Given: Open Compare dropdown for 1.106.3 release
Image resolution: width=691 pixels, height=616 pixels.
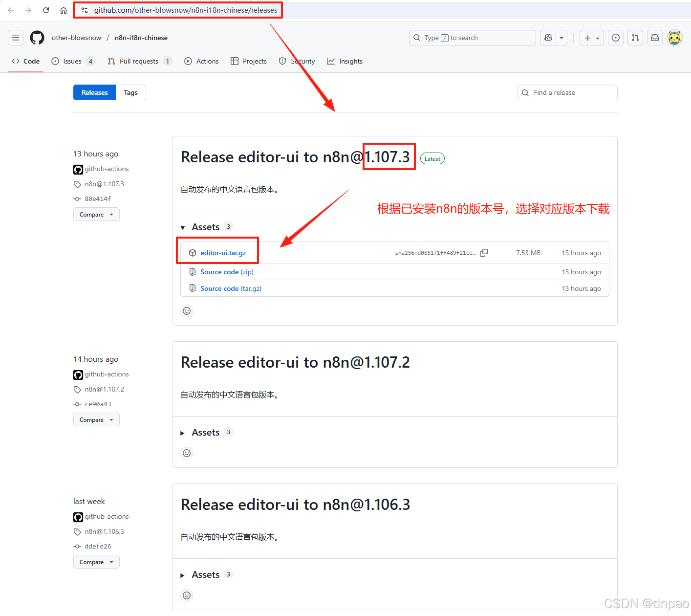Looking at the screenshot, I should [x=96, y=562].
